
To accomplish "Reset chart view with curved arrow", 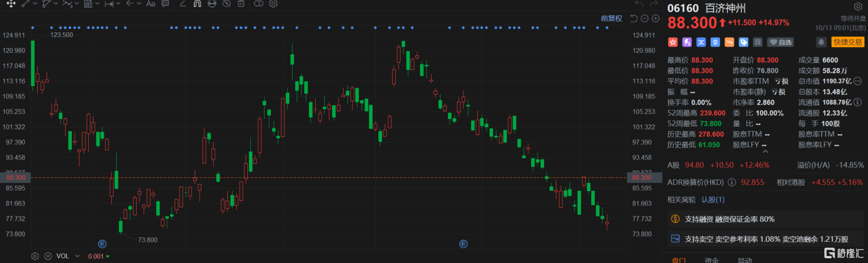I will [x=634, y=18].
